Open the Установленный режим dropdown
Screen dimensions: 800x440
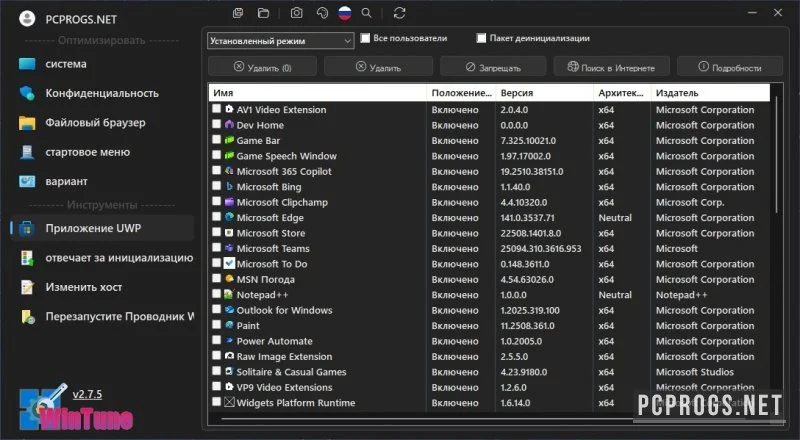[280, 41]
